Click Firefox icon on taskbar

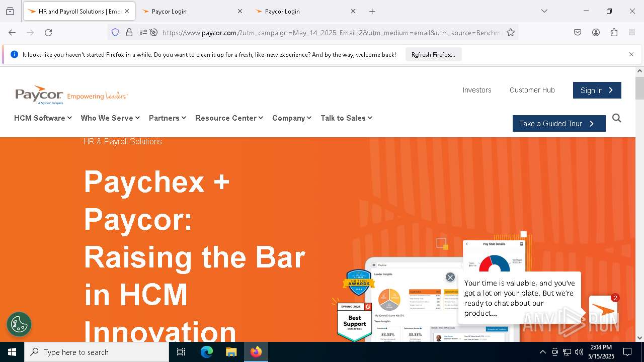[256, 352]
